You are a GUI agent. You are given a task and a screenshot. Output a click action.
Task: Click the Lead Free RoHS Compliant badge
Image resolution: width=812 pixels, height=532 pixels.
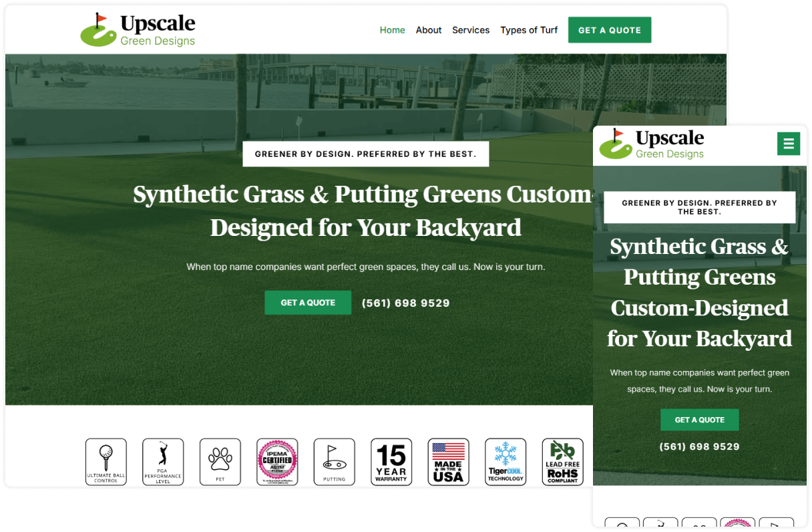click(x=562, y=461)
